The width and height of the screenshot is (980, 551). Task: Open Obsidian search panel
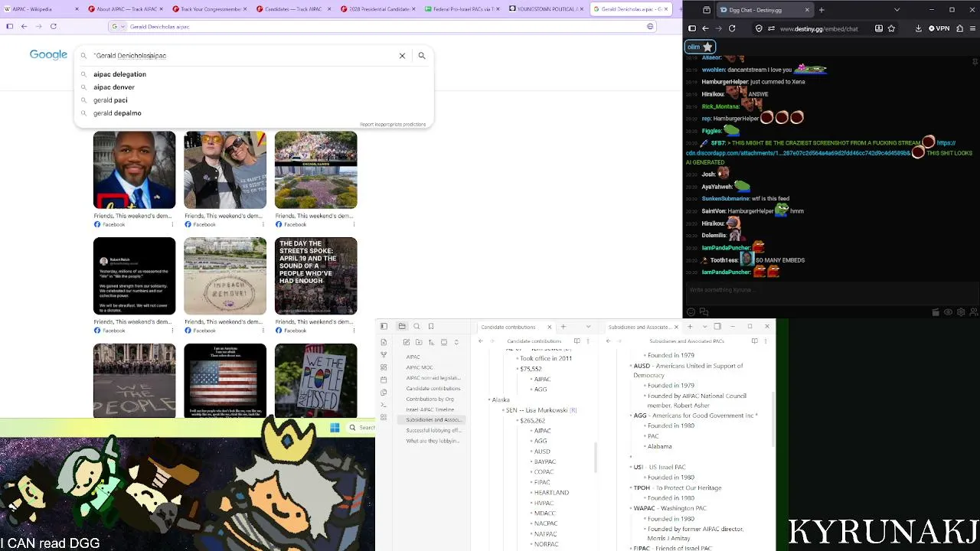[x=416, y=327]
